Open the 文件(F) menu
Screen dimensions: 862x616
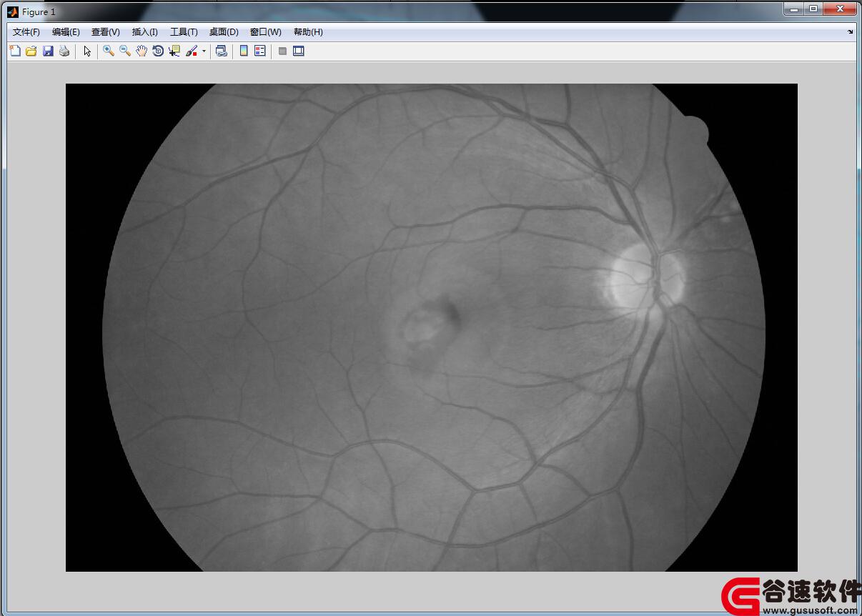26,32
